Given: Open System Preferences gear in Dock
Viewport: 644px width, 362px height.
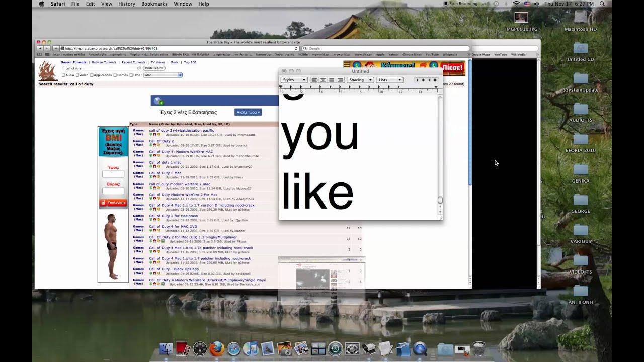Looking at the screenshot, I should [352, 348].
